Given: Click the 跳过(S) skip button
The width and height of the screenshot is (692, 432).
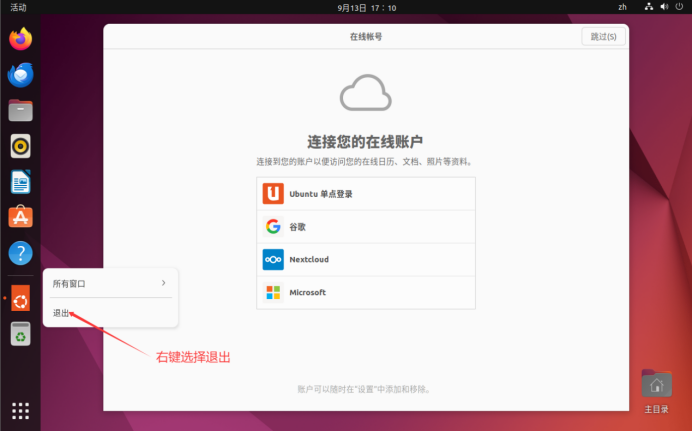Looking at the screenshot, I should tap(603, 37).
